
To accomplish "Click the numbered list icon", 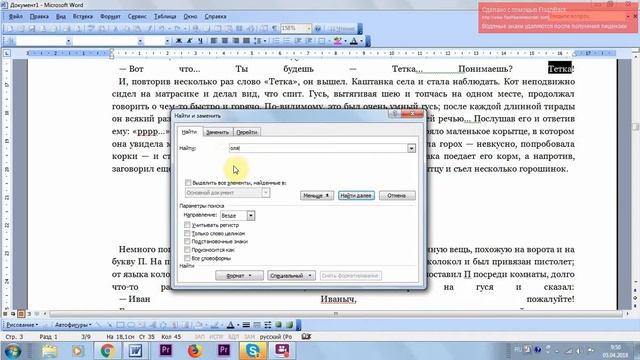I will tap(276, 41).
